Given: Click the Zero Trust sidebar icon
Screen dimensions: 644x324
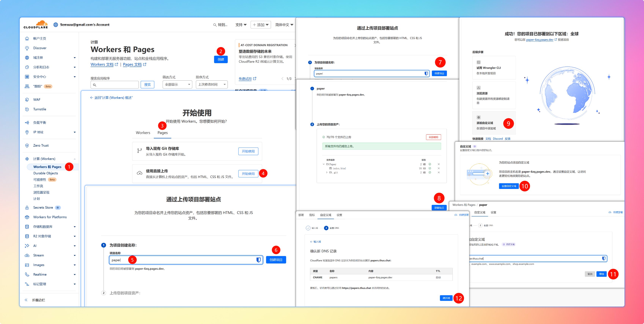Looking at the screenshot, I should [x=27, y=145].
